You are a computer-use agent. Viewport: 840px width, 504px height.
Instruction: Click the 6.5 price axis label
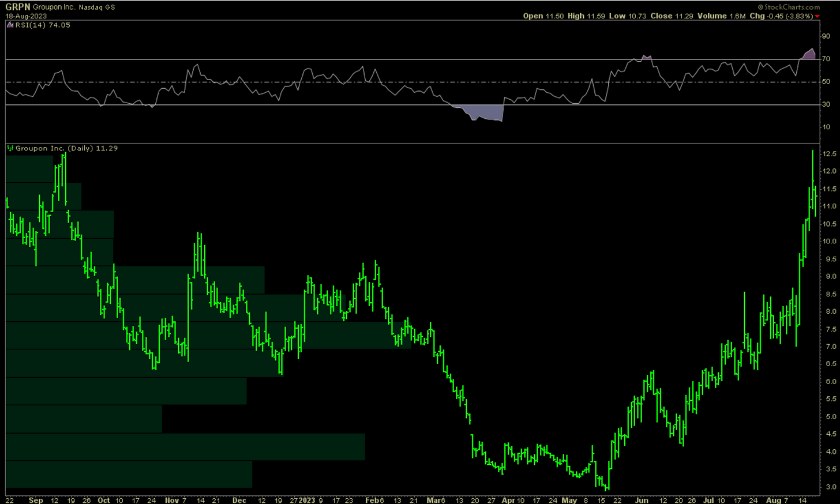(x=831, y=364)
